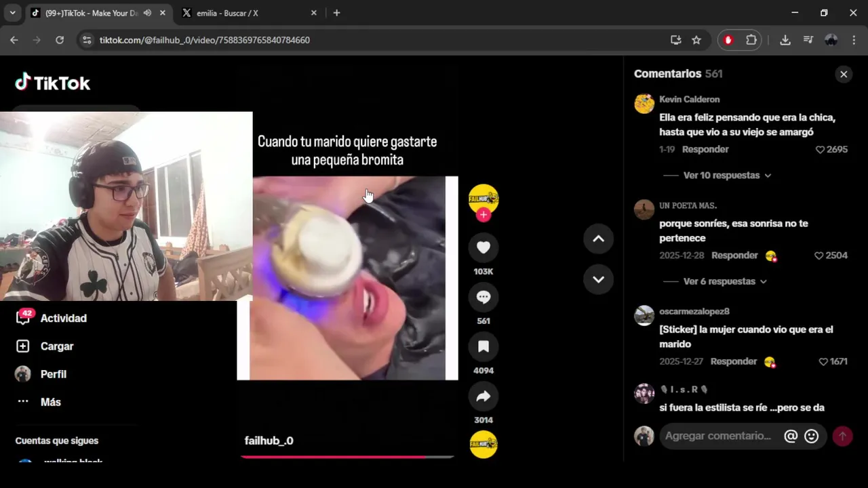Insert mention with the @ icon
The height and width of the screenshot is (488, 868).
click(791, 436)
